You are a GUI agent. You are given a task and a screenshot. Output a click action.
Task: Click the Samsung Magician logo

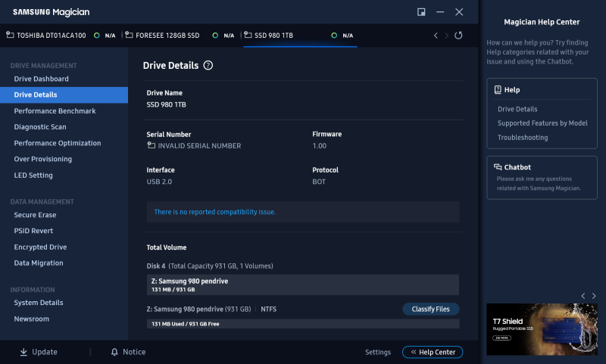pos(51,12)
